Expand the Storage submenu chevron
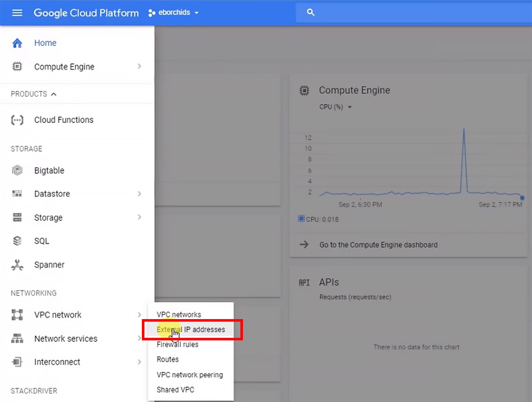The width and height of the screenshot is (532, 402). click(x=139, y=217)
